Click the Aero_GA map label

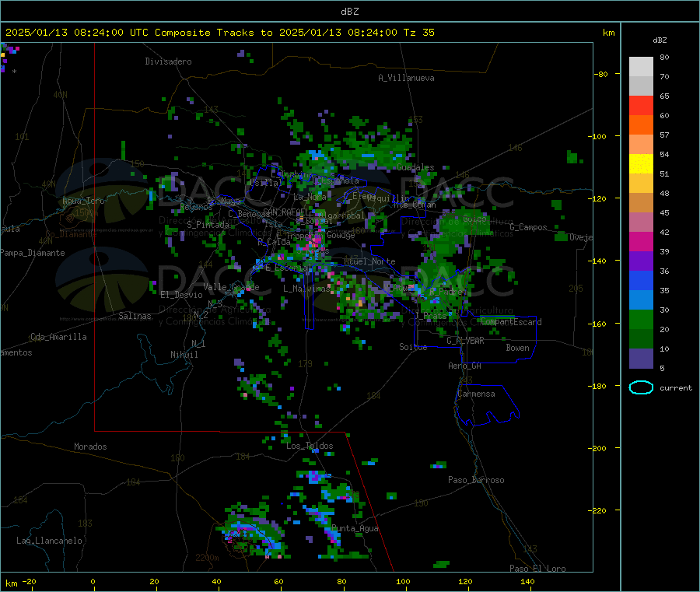(464, 366)
